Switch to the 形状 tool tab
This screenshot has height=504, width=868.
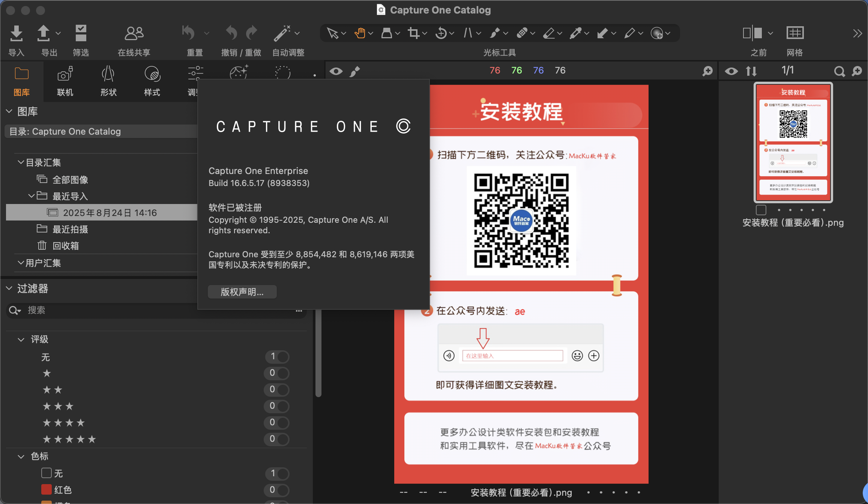click(108, 82)
